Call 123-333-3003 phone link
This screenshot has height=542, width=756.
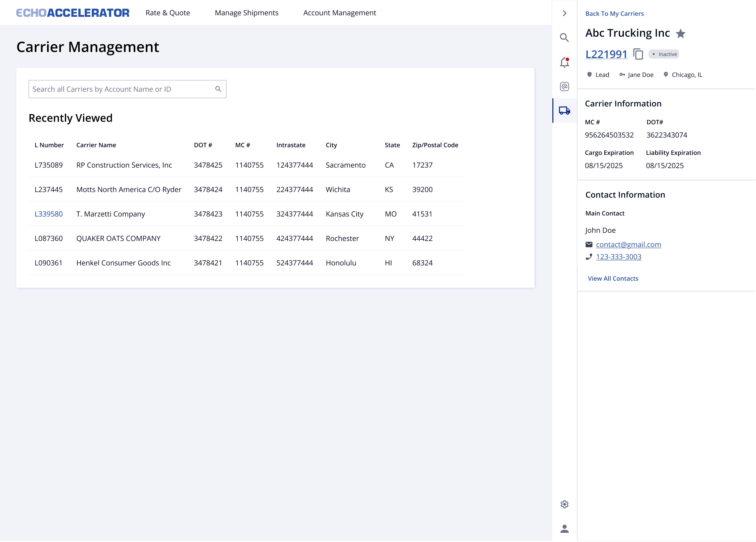(618, 257)
